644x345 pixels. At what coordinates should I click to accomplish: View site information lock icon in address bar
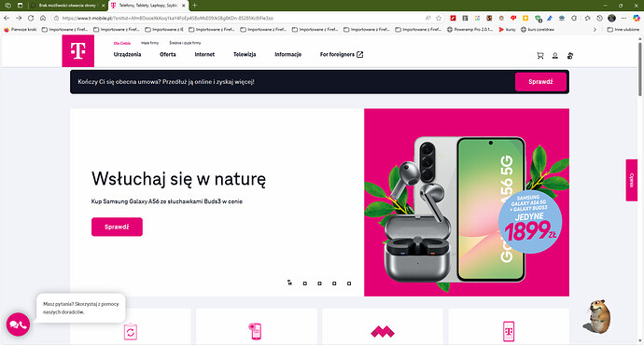(x=56, y=18)
